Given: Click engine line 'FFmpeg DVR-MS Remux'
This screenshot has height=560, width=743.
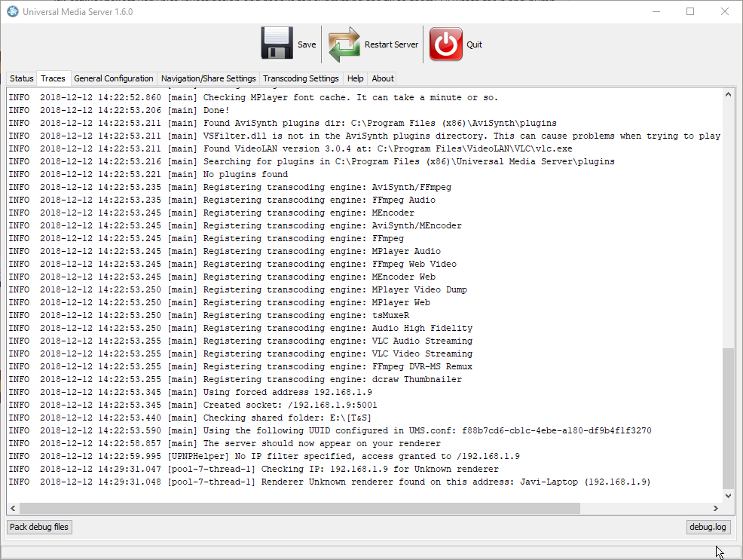Looking at the screenshot, I should (x=240, y=366).
